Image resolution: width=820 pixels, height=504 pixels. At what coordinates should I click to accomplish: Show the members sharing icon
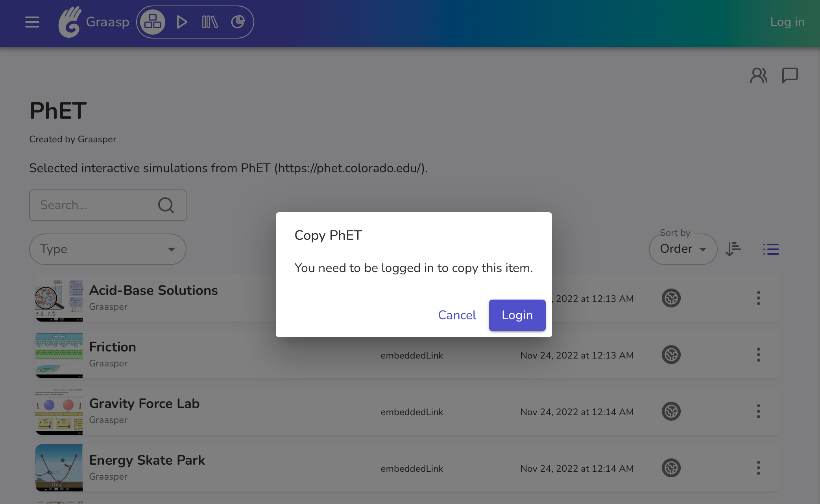tap(758, 75)
